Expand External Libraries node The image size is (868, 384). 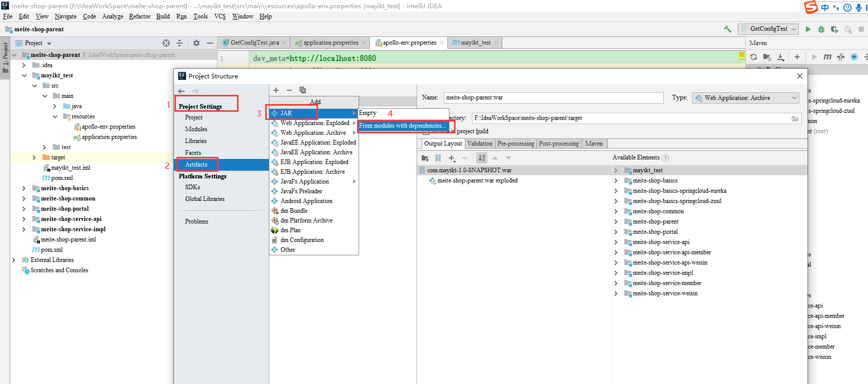tap(14, 260)
